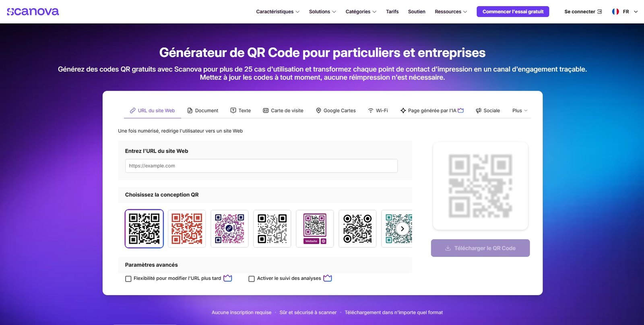Open Page générée par l'IA tab

[432, 111]
